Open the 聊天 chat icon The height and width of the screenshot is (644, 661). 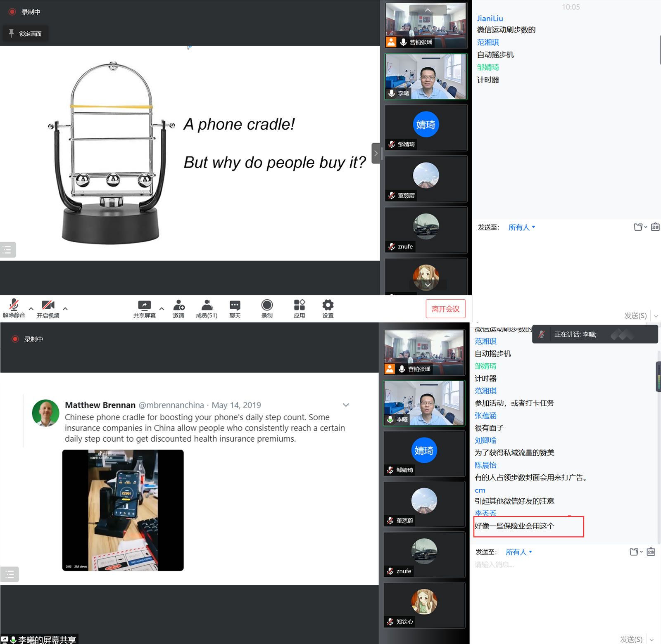(x=235, y=308)
